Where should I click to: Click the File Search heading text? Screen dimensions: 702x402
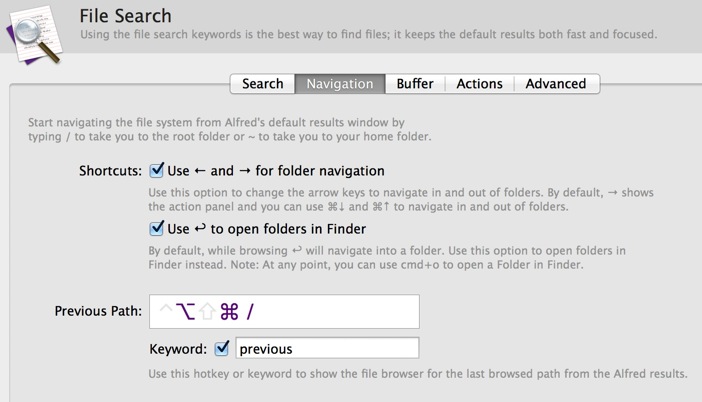[x=125, y=16]
